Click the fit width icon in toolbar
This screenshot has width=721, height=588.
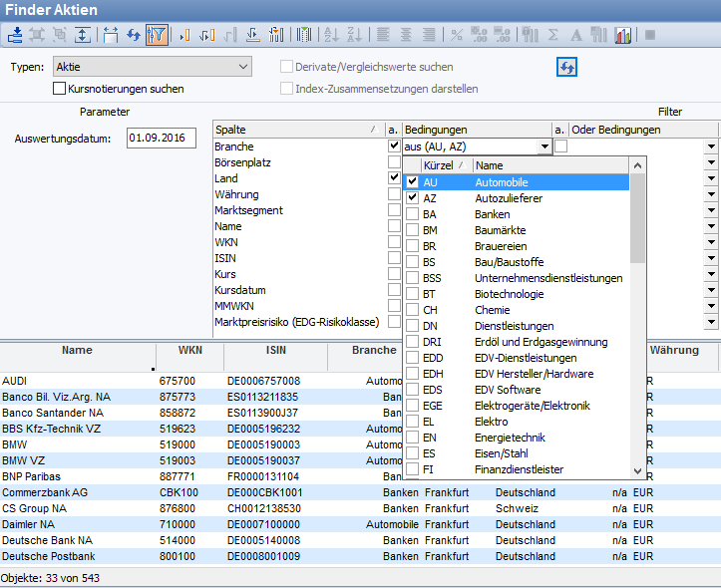(110, 35)
